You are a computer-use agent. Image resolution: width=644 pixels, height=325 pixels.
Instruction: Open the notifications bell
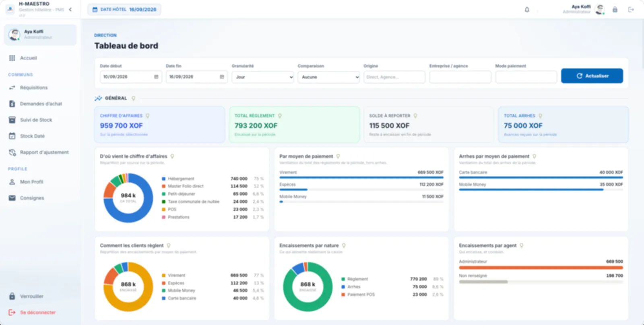[527, 10]
